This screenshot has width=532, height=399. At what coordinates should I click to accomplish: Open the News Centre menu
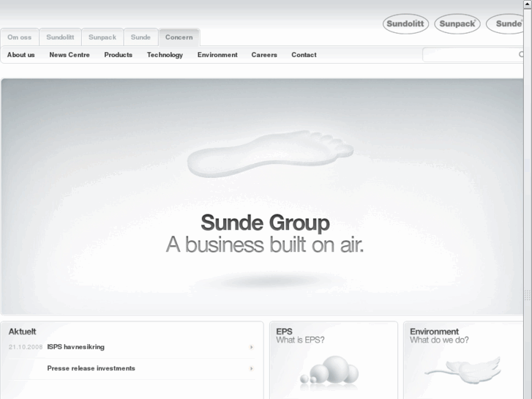[70, 55]
